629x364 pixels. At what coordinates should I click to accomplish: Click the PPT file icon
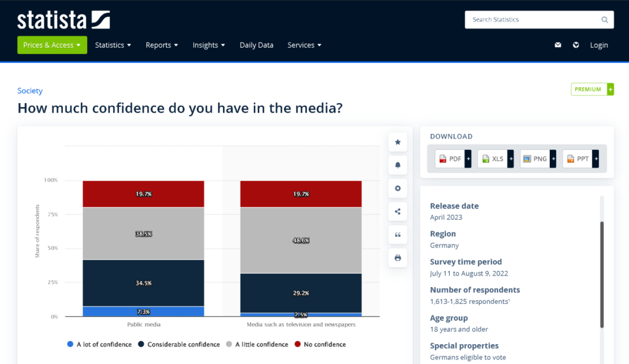click(x=570, y=159)
